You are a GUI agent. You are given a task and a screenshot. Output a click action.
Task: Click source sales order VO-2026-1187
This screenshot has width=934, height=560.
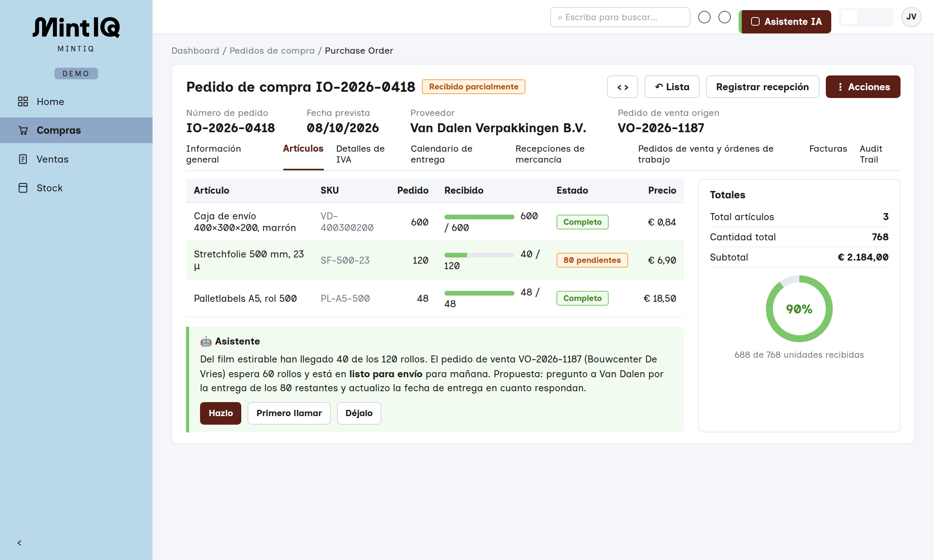(661, 128)
